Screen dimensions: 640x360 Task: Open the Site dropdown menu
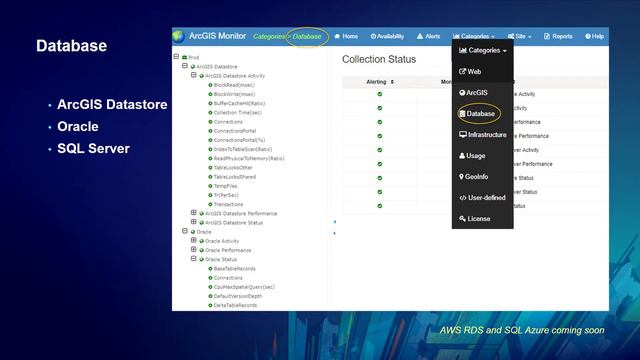[519, 36]
